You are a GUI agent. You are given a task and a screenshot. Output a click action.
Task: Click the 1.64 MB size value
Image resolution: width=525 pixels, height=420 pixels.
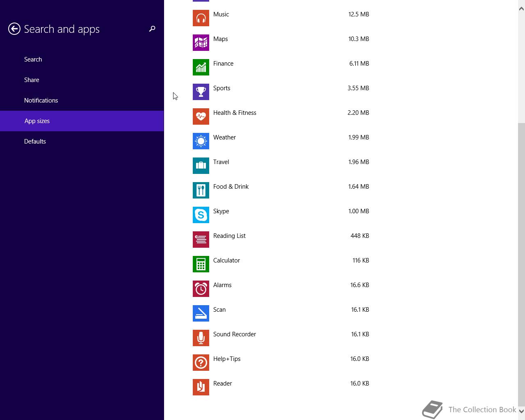[358, 187]
